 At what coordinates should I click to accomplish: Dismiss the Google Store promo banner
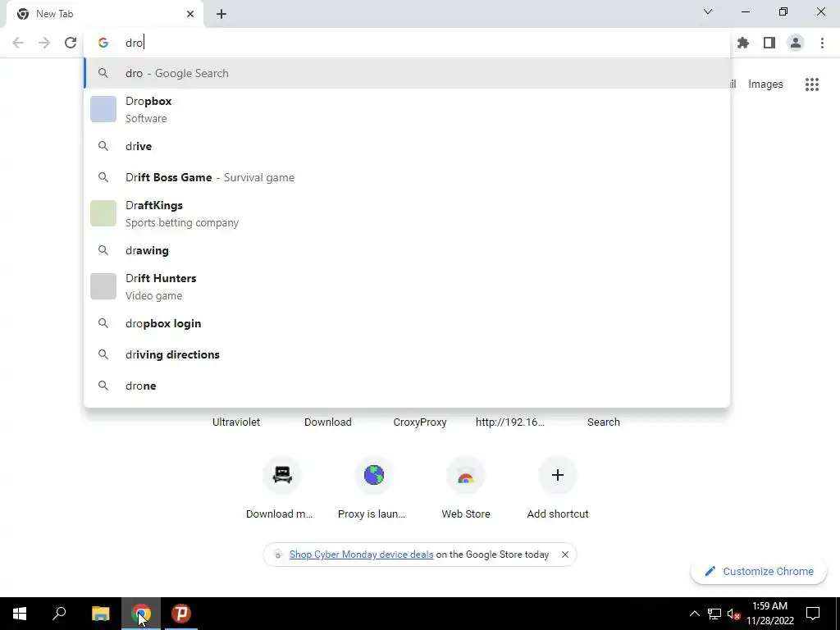[564, 555]
